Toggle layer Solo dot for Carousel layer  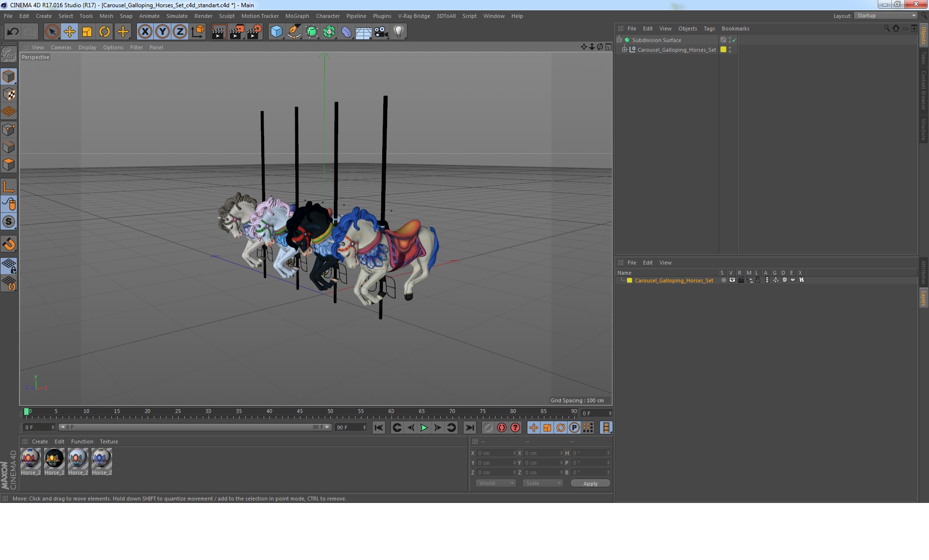coord(724,280)
